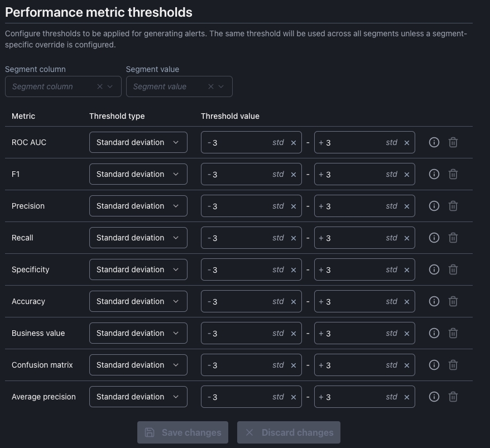490x448 pixels.
Task: Click the Average precision info icon
Action: pyautogui.click(x=434, y=397)
